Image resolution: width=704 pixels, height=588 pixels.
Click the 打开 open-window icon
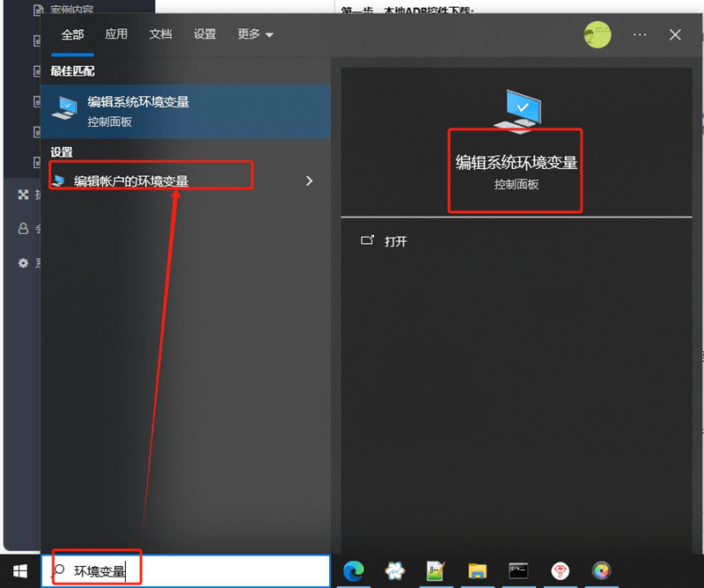tap(367, 241)
